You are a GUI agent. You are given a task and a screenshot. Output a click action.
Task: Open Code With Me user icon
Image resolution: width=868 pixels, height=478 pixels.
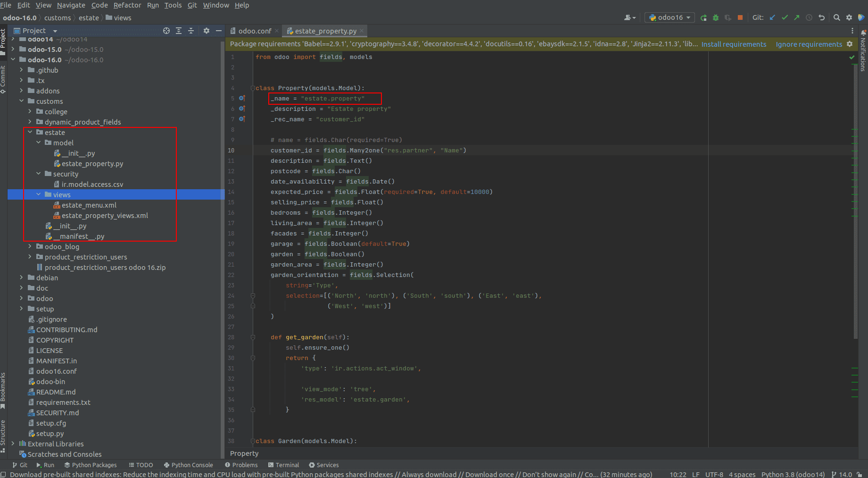pyautogui.click(x=630, y=17)
